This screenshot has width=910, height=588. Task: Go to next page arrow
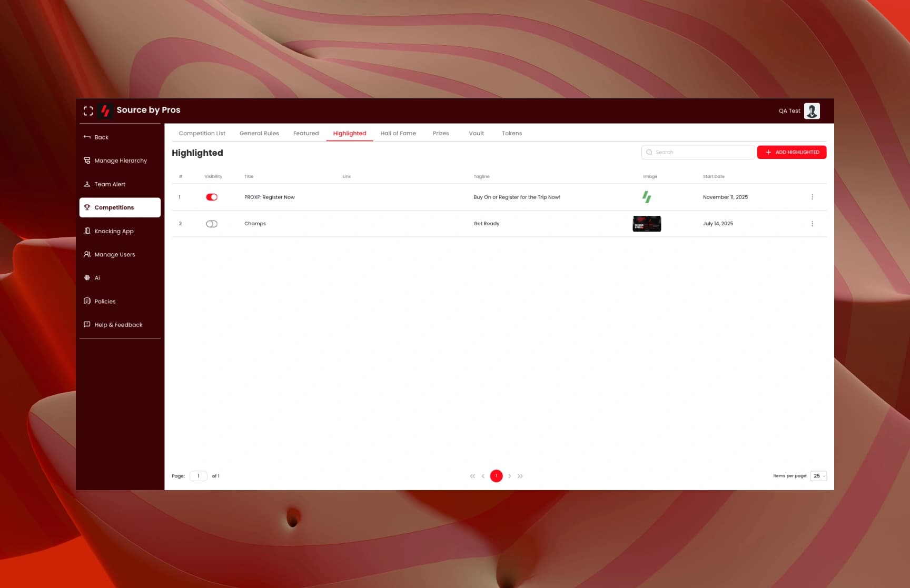tap(509, 476)
